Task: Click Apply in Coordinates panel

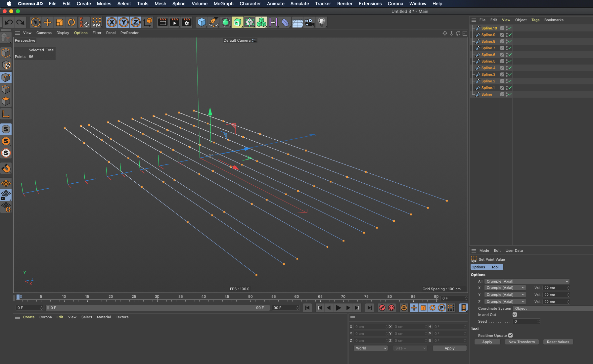Action: [449, 348]
